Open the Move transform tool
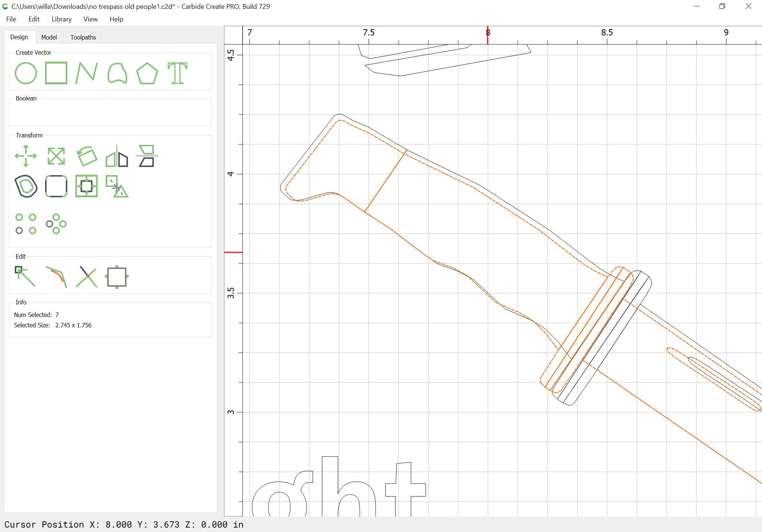The width and height of the screenshot is (762, 532). 26,156
